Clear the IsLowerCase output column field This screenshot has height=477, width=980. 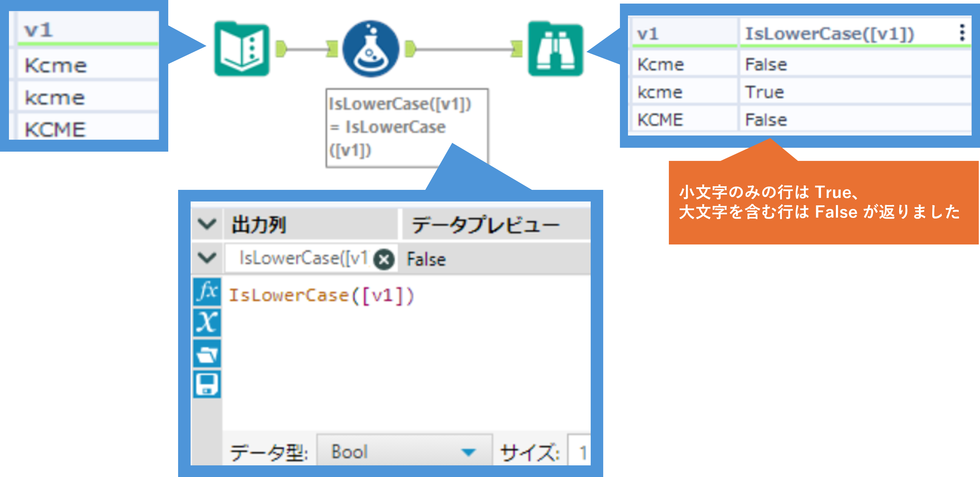click(x=384, y=260)
